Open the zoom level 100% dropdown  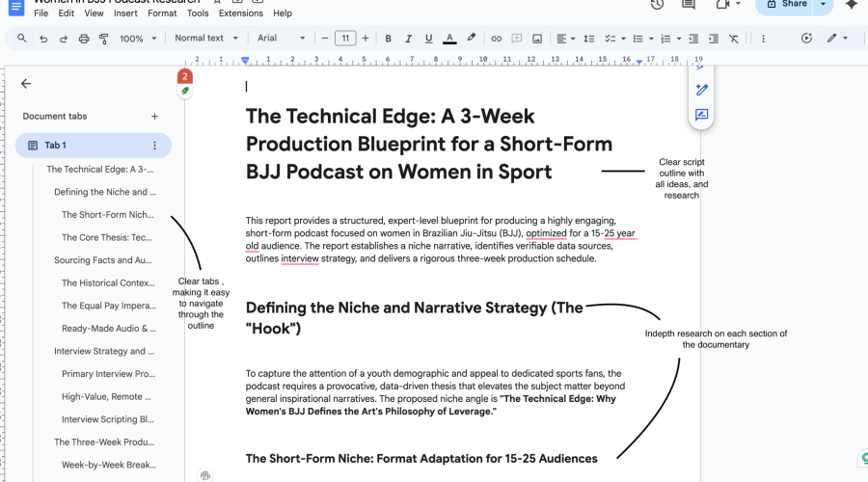(138, 39)
